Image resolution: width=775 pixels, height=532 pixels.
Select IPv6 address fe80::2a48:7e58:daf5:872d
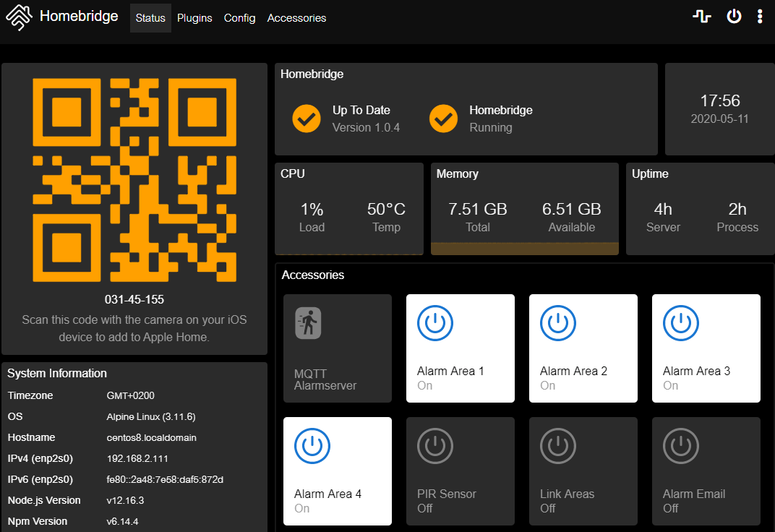point(165,480)
